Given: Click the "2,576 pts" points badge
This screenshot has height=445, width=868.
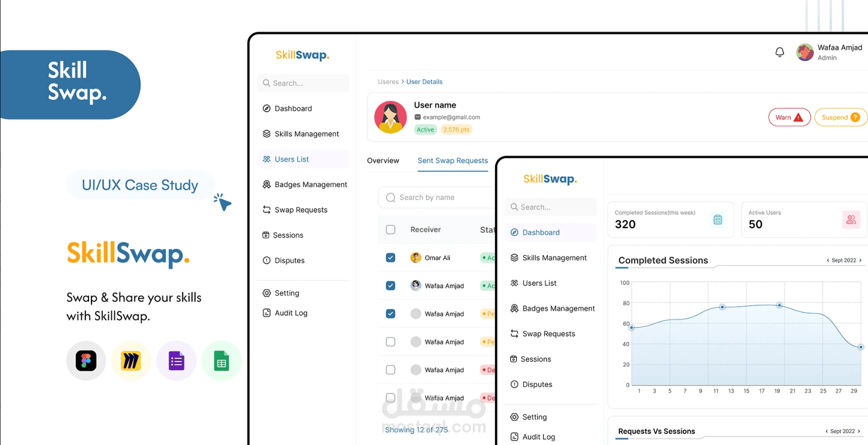Looking at the screenshot, I should click(x=456, y=130).
